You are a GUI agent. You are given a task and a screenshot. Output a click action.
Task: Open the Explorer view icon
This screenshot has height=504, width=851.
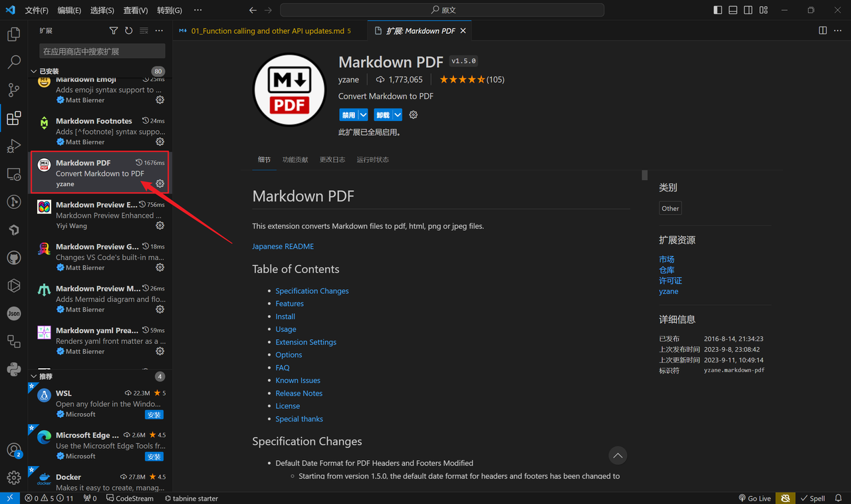13,34
